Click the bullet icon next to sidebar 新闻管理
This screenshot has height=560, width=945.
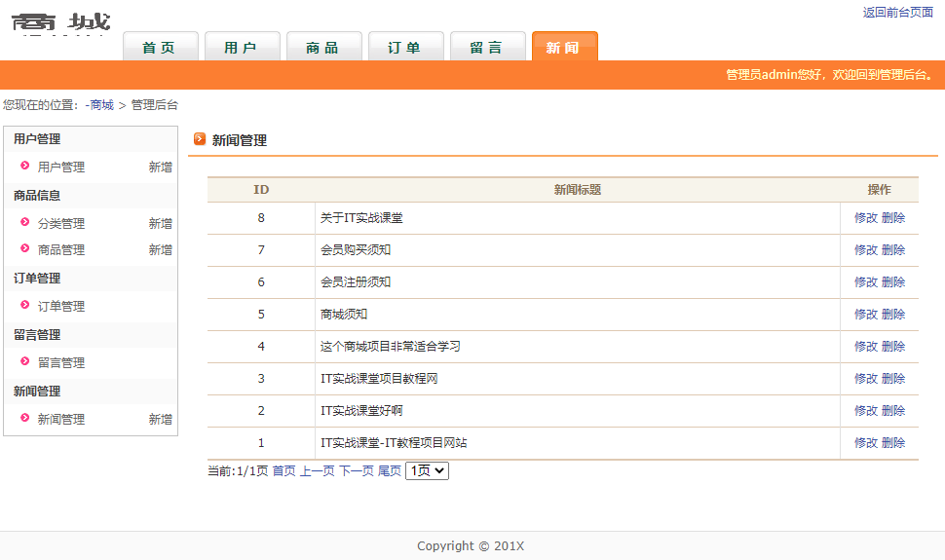pos(24,417)
